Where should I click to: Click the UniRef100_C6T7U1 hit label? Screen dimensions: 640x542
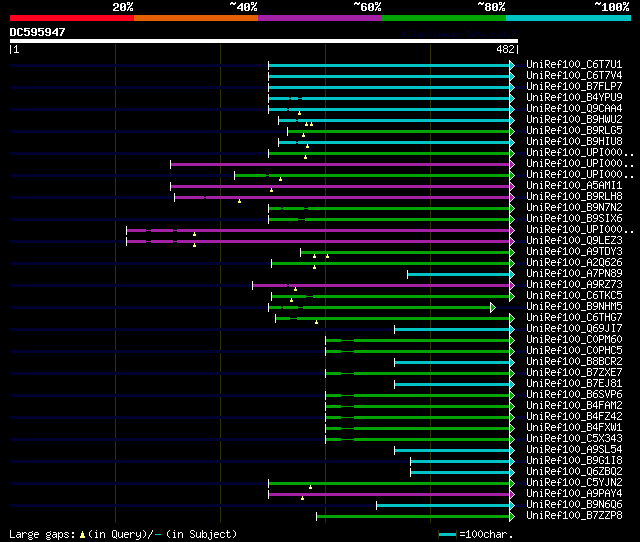tap(574, 64)
